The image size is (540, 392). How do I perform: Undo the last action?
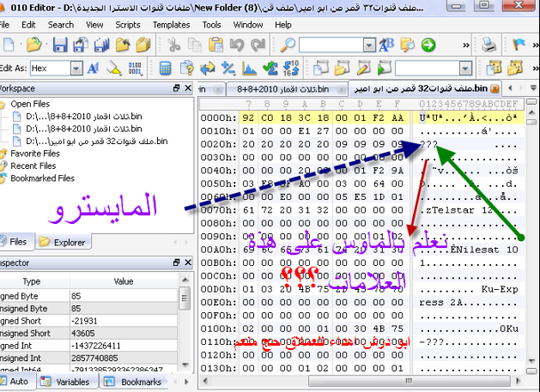pos(237,45)
